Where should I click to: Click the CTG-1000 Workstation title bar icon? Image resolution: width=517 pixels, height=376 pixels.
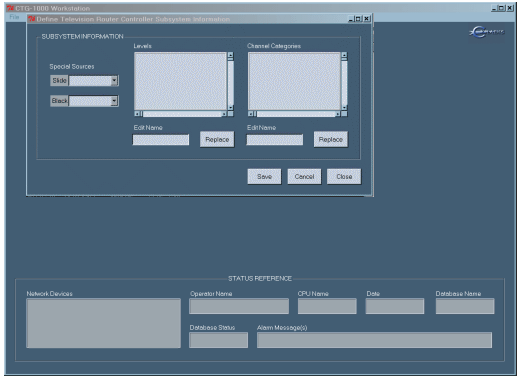coord(10,8)
